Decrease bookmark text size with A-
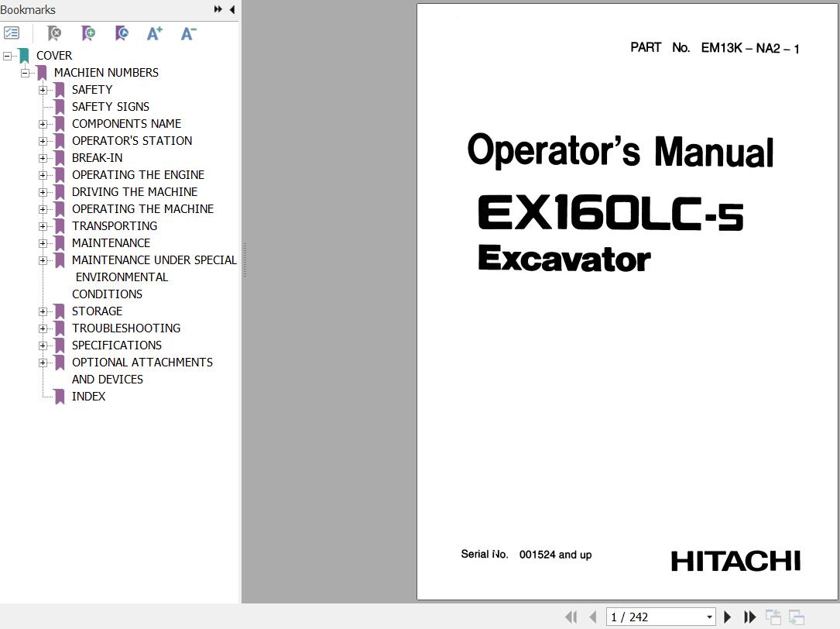This screenshot has width=840, height=629. [189, 33]
